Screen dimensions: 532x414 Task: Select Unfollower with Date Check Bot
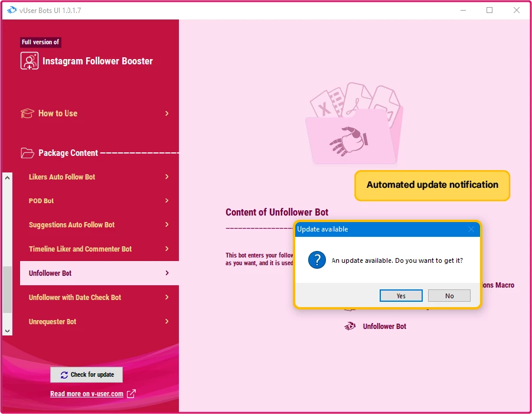point(99,297)
